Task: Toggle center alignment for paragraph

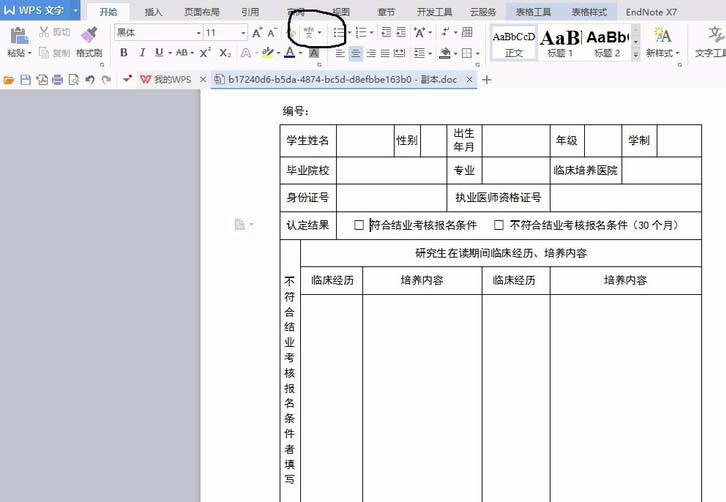Action: [356, 53]
